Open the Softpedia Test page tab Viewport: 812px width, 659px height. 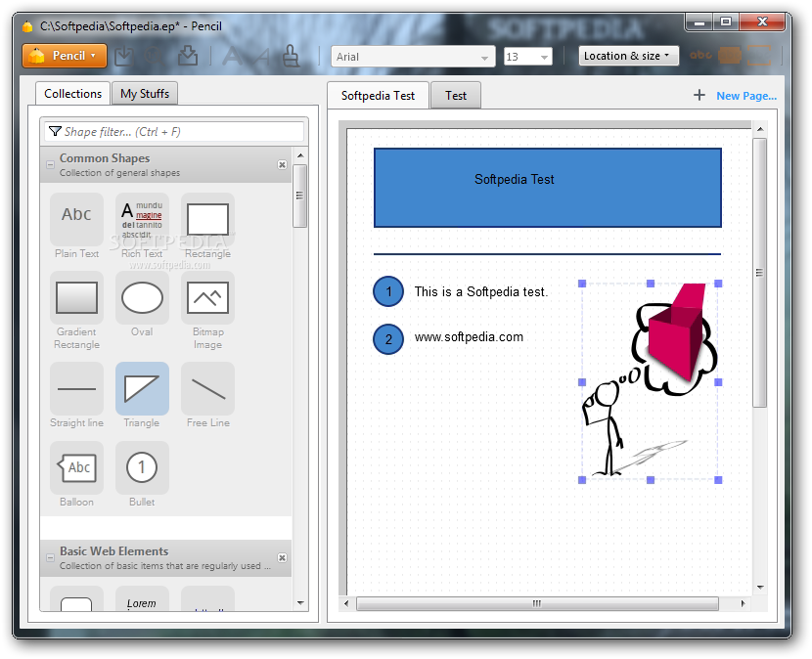pyautogui.click(x=378, y=96)
